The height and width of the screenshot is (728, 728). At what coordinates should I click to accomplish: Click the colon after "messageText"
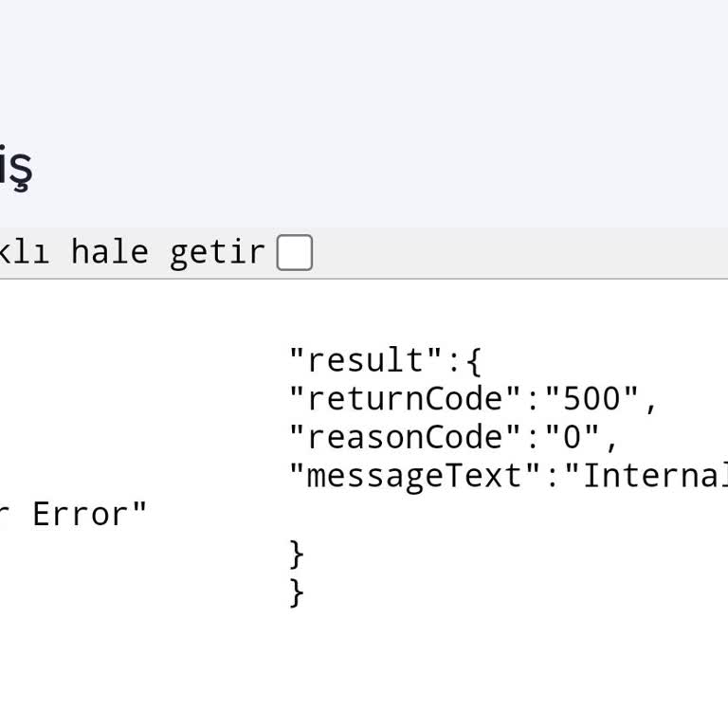[x=553, y=476]
